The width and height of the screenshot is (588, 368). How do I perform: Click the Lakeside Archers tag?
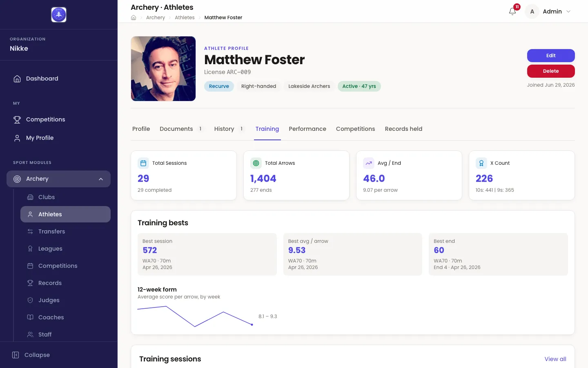pos(309,86)
